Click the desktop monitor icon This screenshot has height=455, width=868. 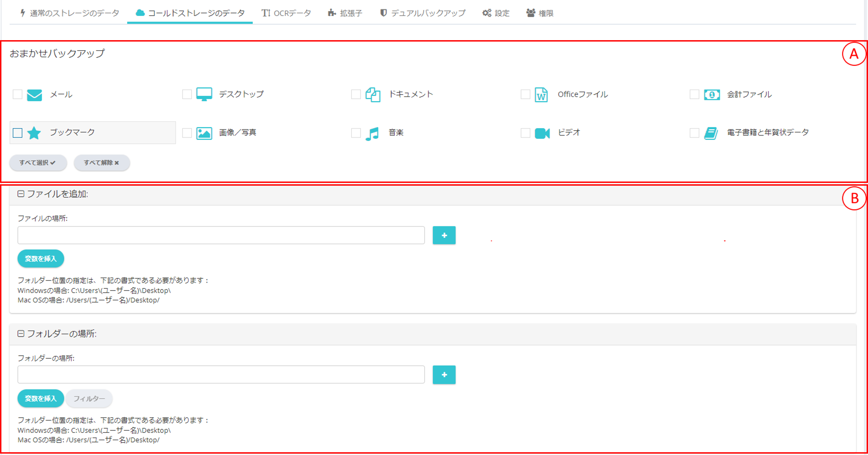[204, 94]
